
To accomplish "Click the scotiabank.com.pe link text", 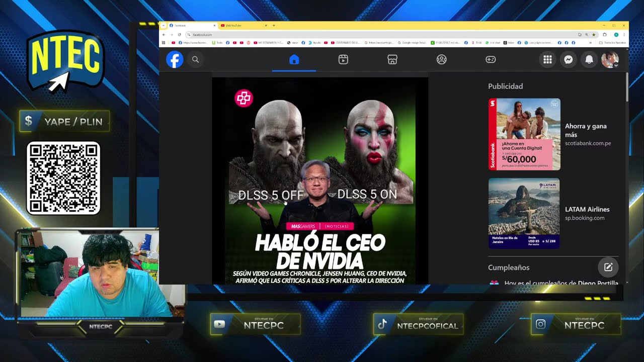I will pyautogui.click(x=588, y=143).
